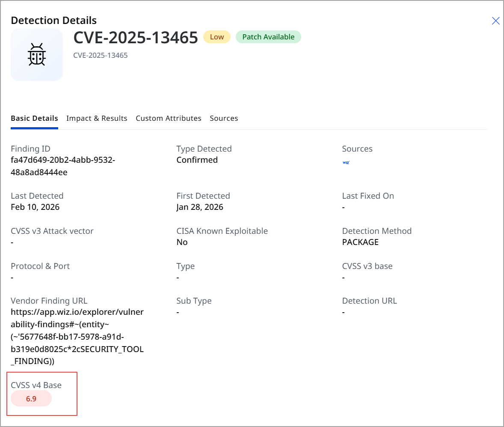504x427 pixels.
Task: Select the yellow Low severity badge
Action: (x=216, y=37)
